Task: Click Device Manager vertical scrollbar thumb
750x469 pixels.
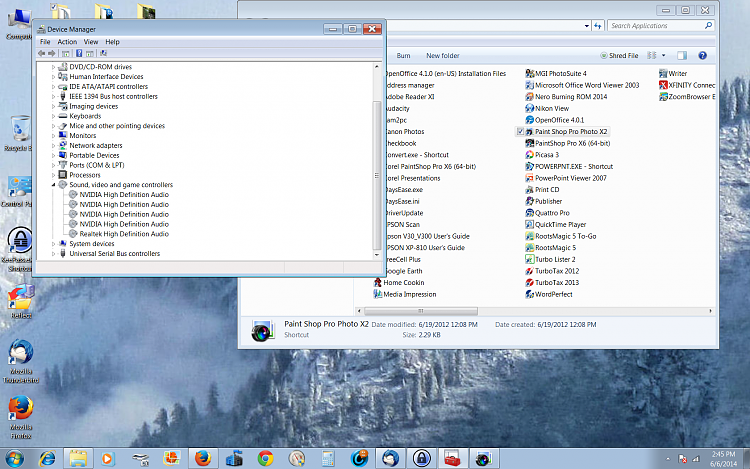Action: point(377,175)
